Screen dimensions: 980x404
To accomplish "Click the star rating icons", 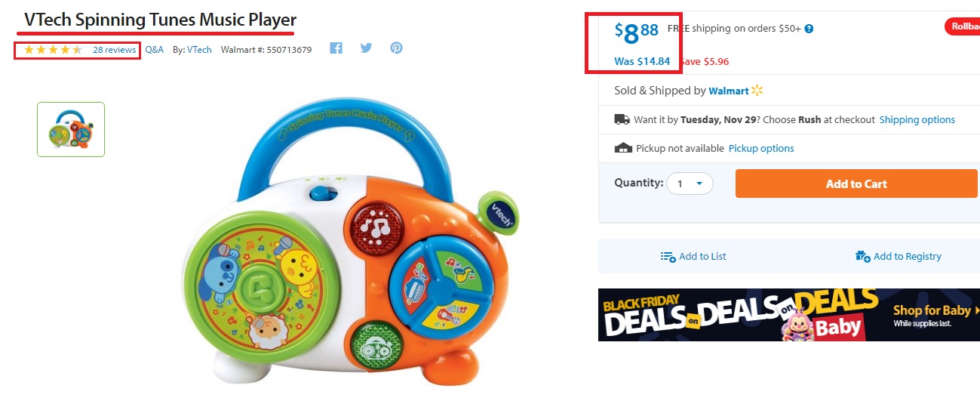I will pos(53,50).
